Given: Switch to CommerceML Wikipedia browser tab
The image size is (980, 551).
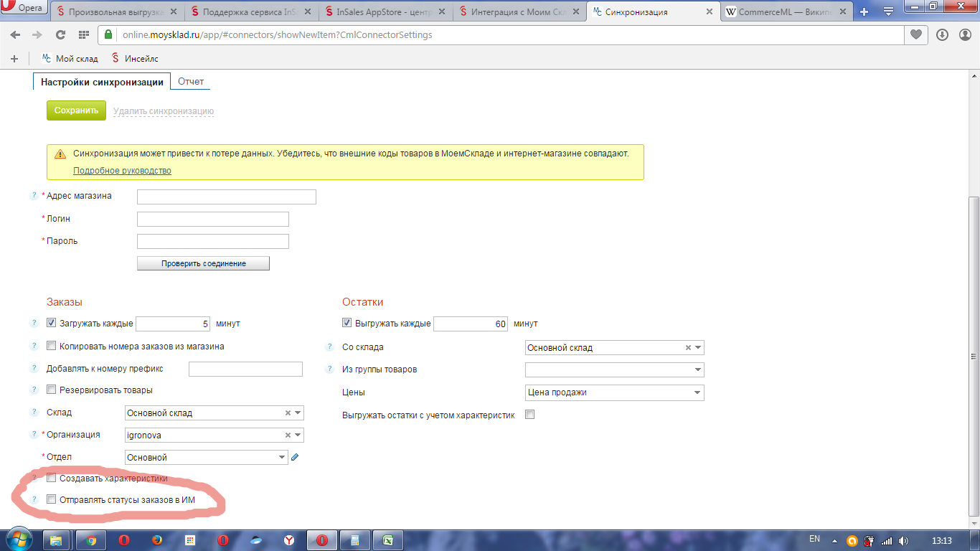Looking at the screenshot, I should 787,12.
